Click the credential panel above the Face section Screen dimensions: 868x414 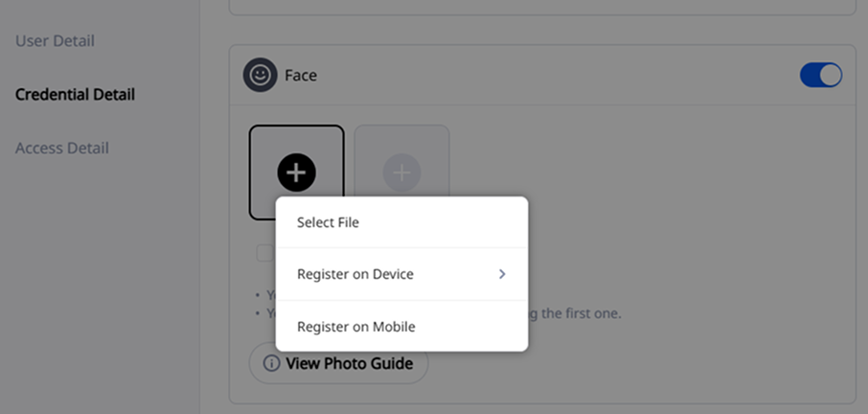(541, 6)
